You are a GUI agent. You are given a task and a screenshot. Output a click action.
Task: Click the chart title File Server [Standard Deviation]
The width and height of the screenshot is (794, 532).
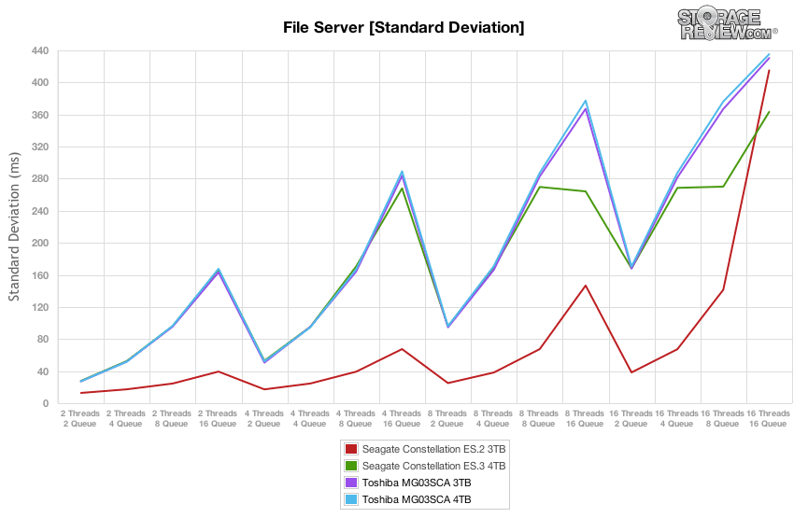point(404,27)
